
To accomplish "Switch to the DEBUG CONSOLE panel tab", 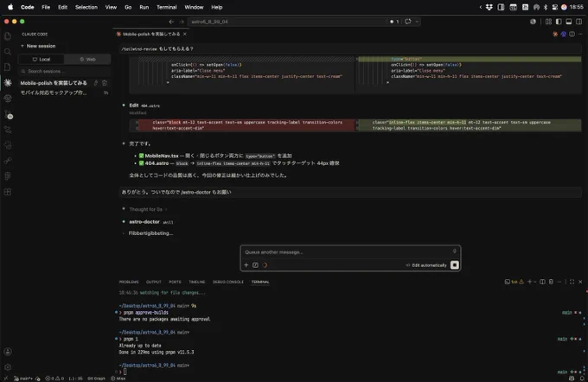I will click(228, 282).
